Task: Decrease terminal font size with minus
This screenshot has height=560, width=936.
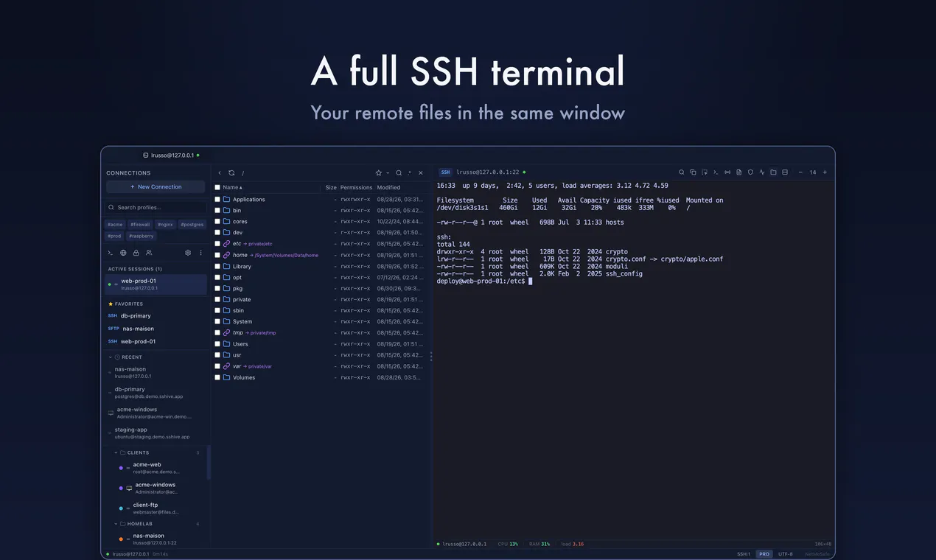Action: click(x=800, y=172)
